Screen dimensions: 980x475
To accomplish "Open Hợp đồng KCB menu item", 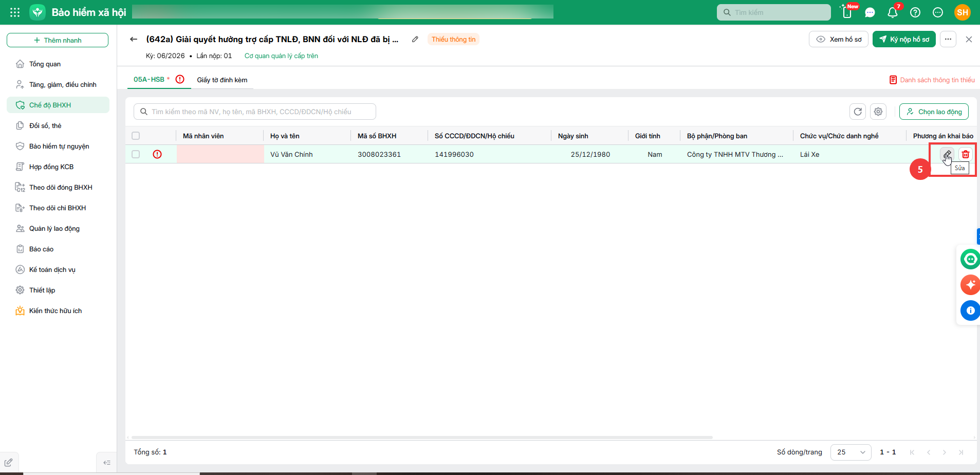I will point(58,167).
